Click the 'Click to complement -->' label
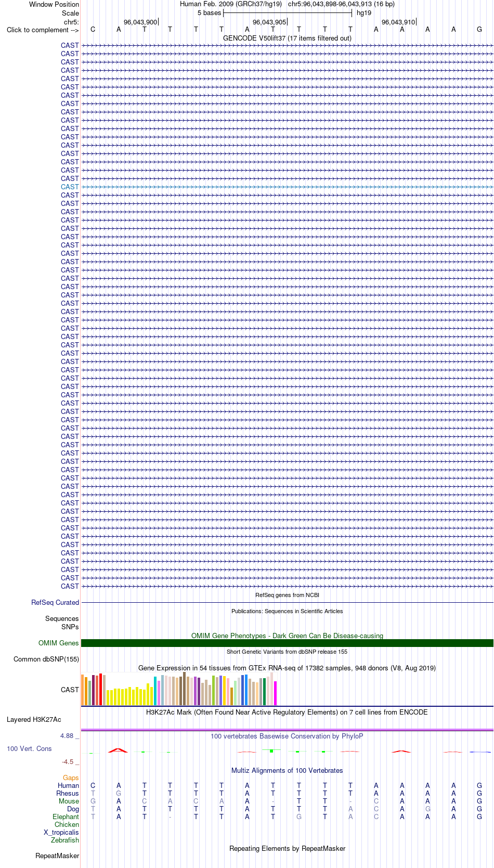The image size is (494, 868). click(43, 30)
